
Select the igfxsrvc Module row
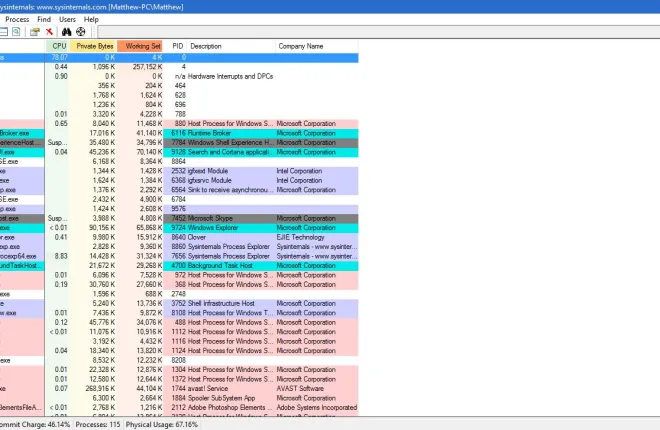(x=179, y=180)
